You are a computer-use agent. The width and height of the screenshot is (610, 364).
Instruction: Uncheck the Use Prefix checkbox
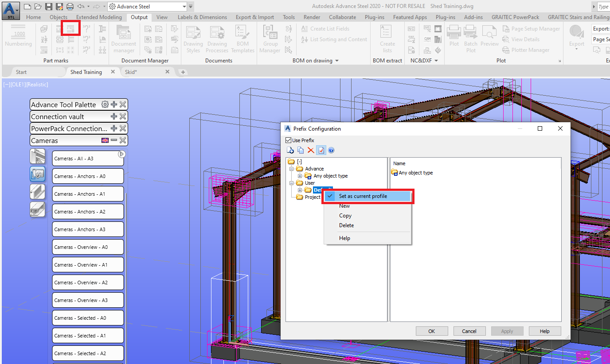pyautogui.click(x=288, y=140)
